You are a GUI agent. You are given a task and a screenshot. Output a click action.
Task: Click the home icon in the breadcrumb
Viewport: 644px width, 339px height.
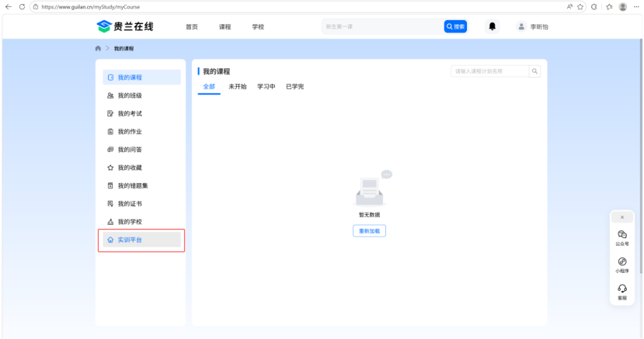pyautogui.click(x=98, y=48)
